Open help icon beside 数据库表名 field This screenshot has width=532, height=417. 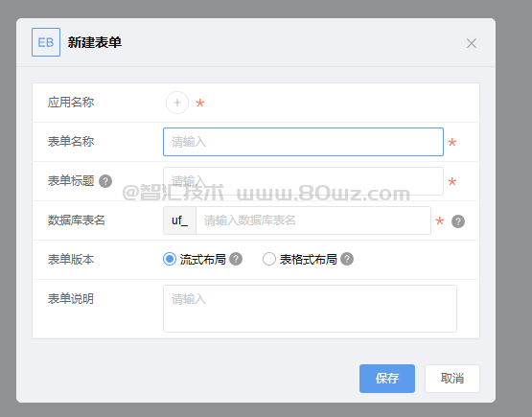tap(458, 221)
